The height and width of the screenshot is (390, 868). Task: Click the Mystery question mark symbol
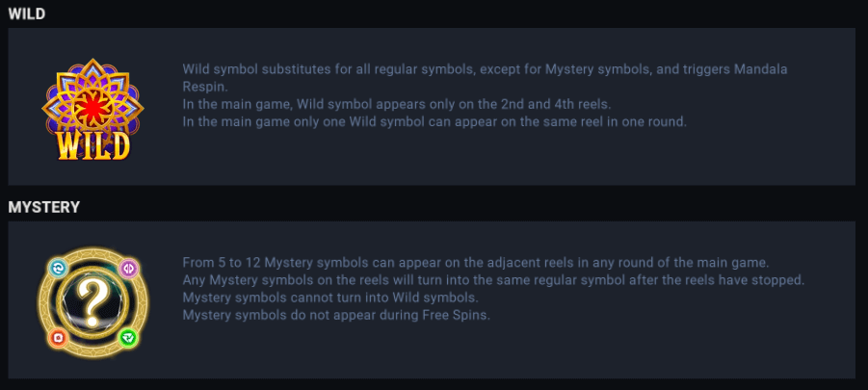(92, 301)
